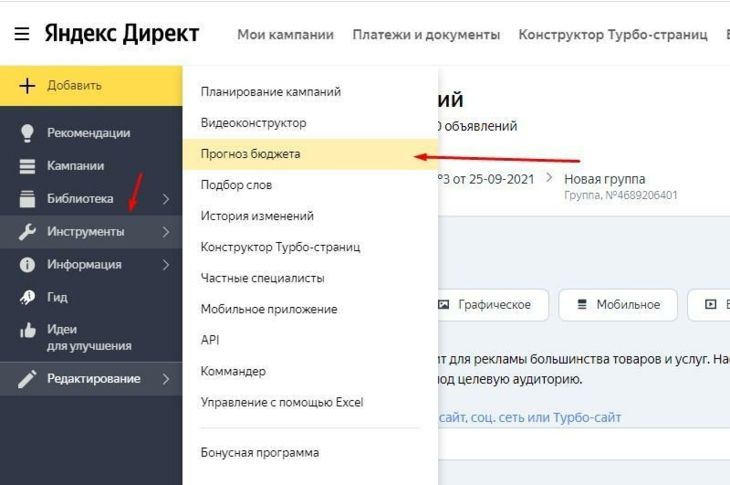The height and width of the screenshot is (485, 730).
Task: Click the Новая группа breadcrumb
Action: (604, 179)
